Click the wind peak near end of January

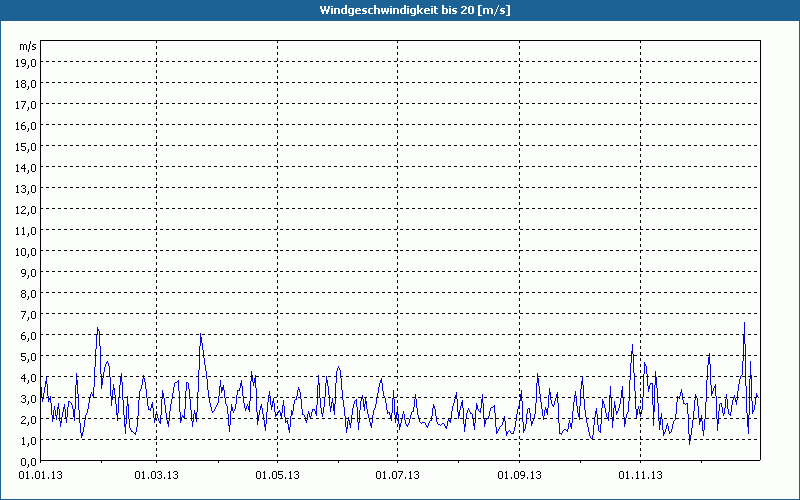[x=97, y=328]
